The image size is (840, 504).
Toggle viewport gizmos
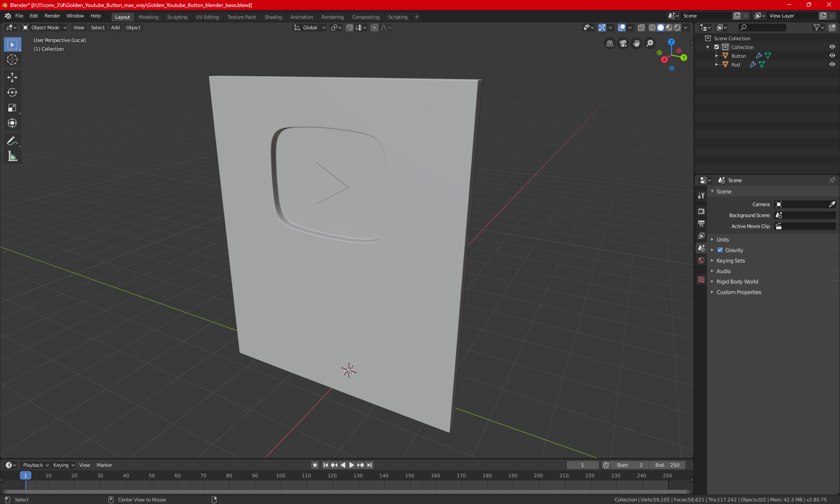point(602,28)
